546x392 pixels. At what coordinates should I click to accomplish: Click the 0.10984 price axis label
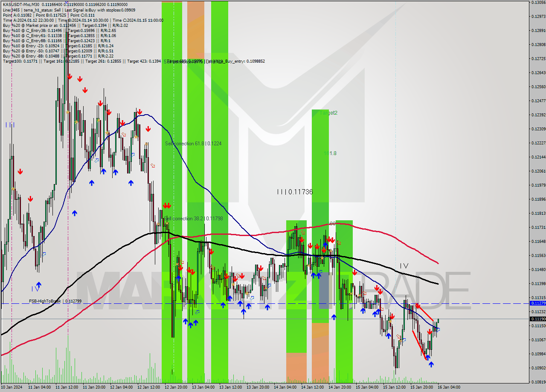click(538, 354)
